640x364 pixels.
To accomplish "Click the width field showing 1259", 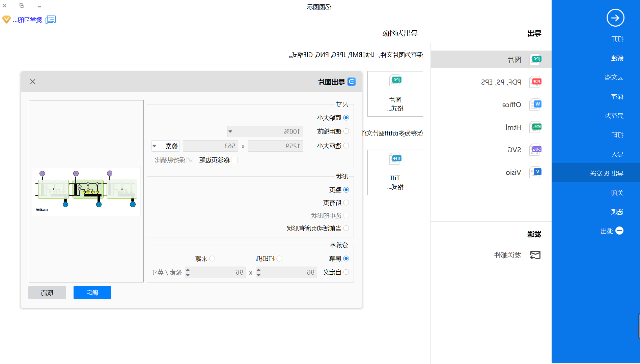I will (x=276, y=146).
